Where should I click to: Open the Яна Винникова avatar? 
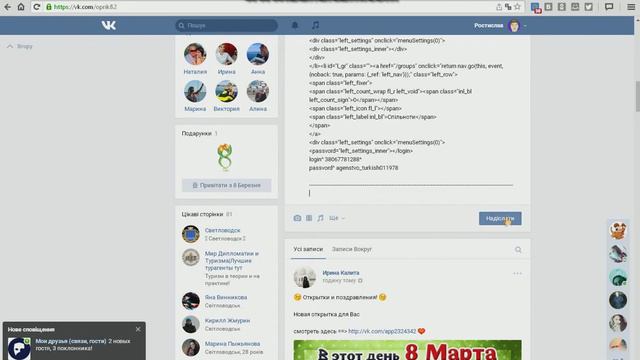[x=191, y=301]
